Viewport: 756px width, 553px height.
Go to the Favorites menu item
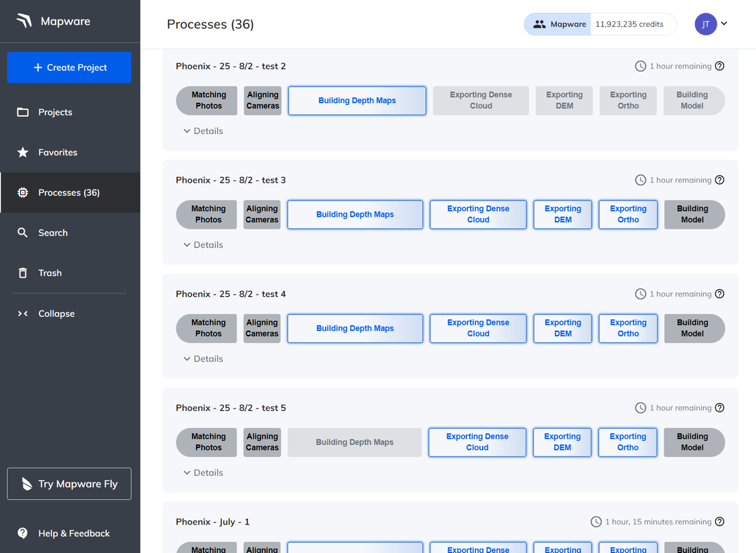[58, 152]
